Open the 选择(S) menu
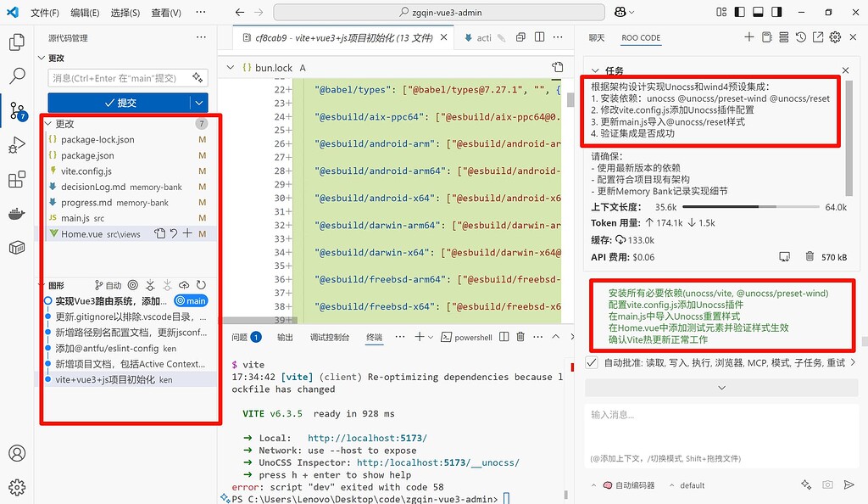Image resolution: width=868 pixels, height=504 pixels. tap(125, 12)
